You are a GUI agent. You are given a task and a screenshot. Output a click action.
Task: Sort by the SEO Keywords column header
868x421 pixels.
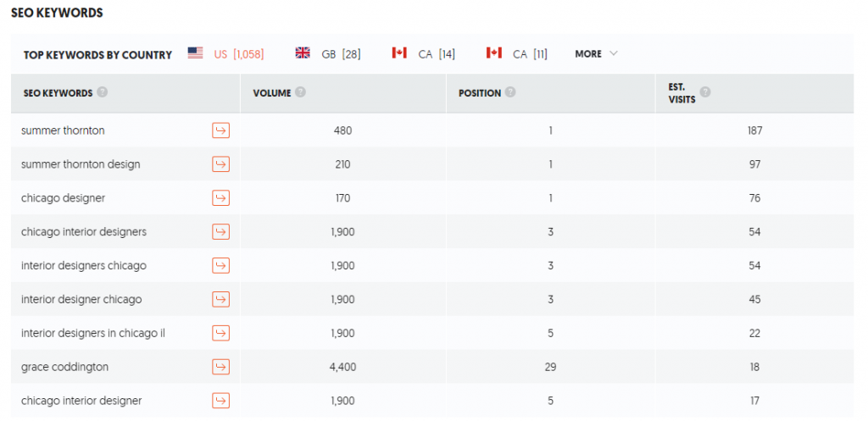[58, 93]
